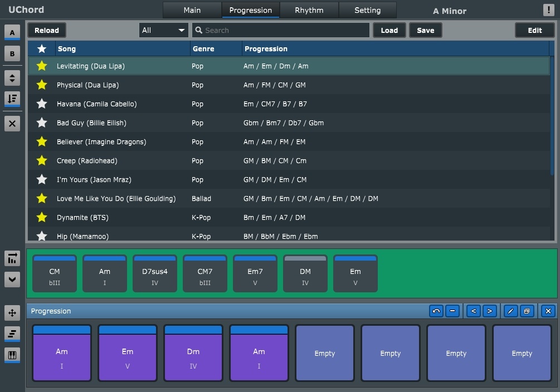The width and height of the screenshot is (560, 392).
Task: Click the 'GM / BM / CM / Cm' progression text
Action: point(275,161)
